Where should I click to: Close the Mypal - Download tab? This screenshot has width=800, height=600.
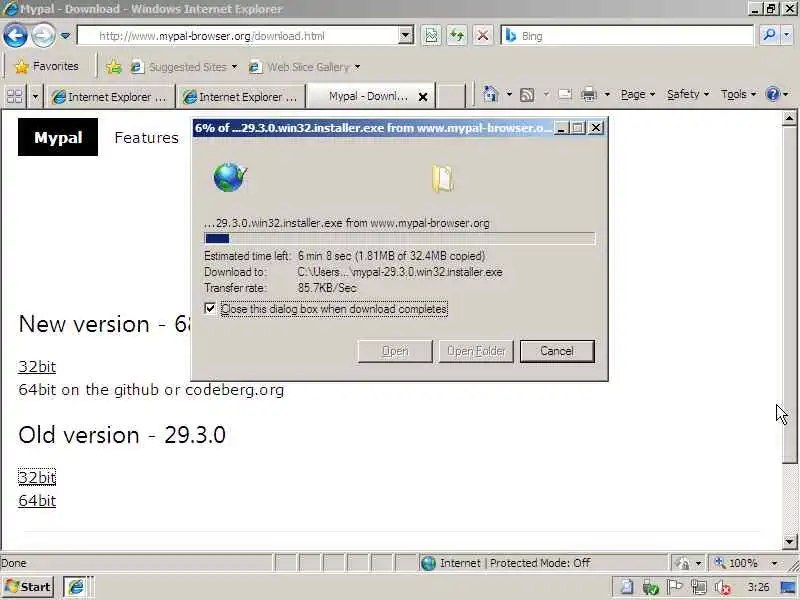(x=422, y=97)
